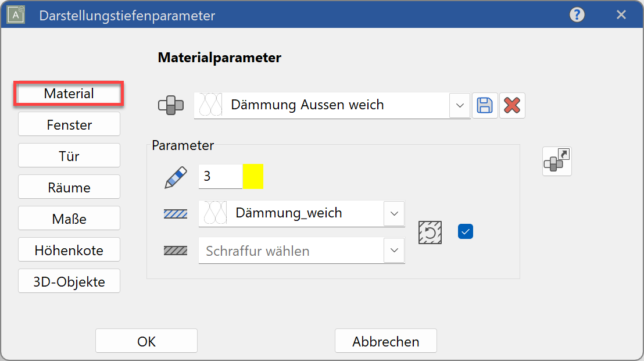This screenshot has width=644, height=361.
Task: Expand the Dämmung_weich hatch dropdown
Action: click(395, 213)
